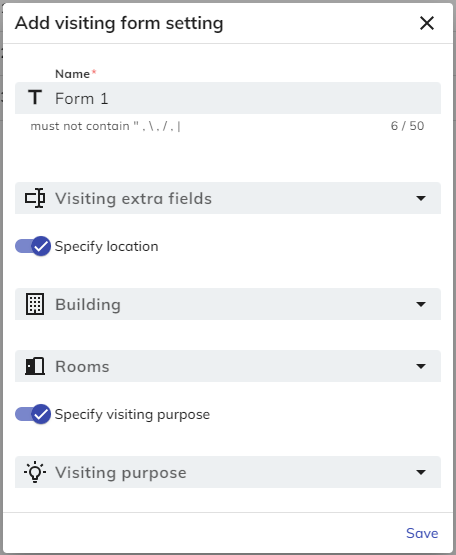Click the Visiting purpose placeholder text
The image size is (456, 555).
[x=121, y=473]
